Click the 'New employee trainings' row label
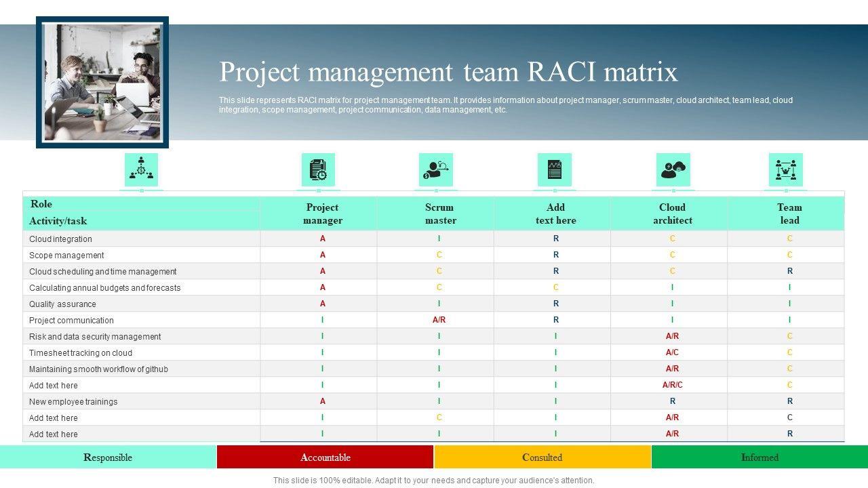 tap(73, 402)
